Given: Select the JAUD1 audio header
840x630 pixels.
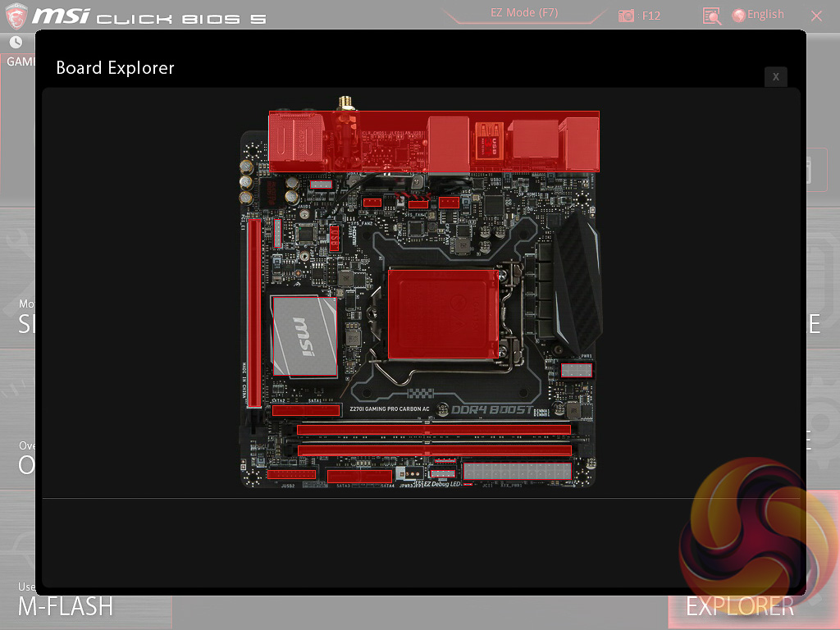Looking at the screenshot, I should coord(321,185).
